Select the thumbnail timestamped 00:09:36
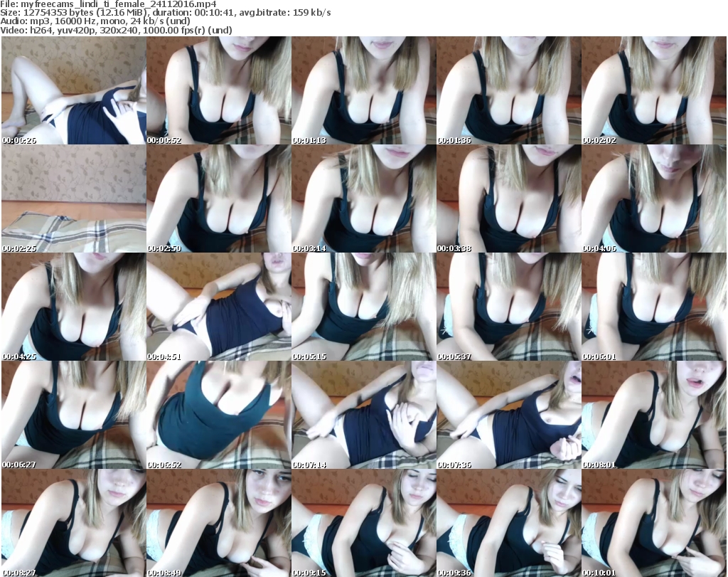The height and width of the screenshot is (577, 728). click(508, 523)
